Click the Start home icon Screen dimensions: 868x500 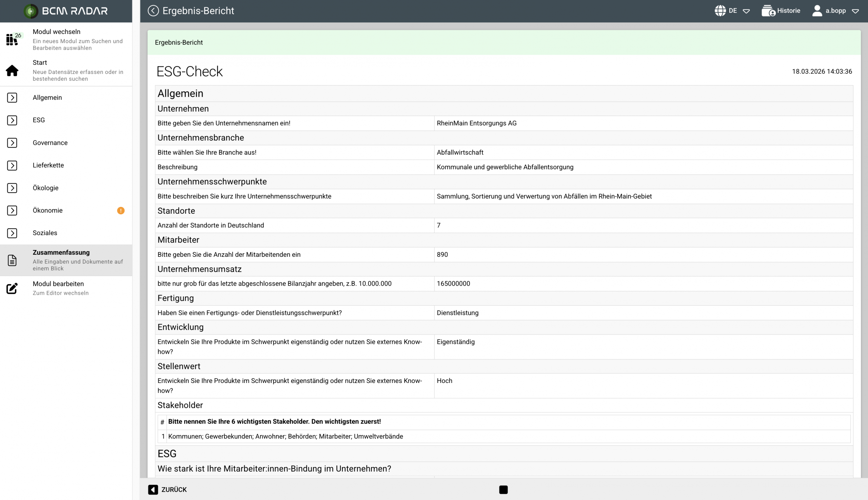[12, 71]
